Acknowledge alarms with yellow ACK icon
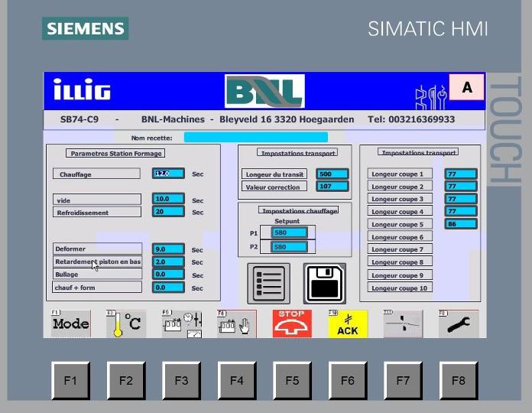Viewport: 532px width, 413px height. (347, 324)
